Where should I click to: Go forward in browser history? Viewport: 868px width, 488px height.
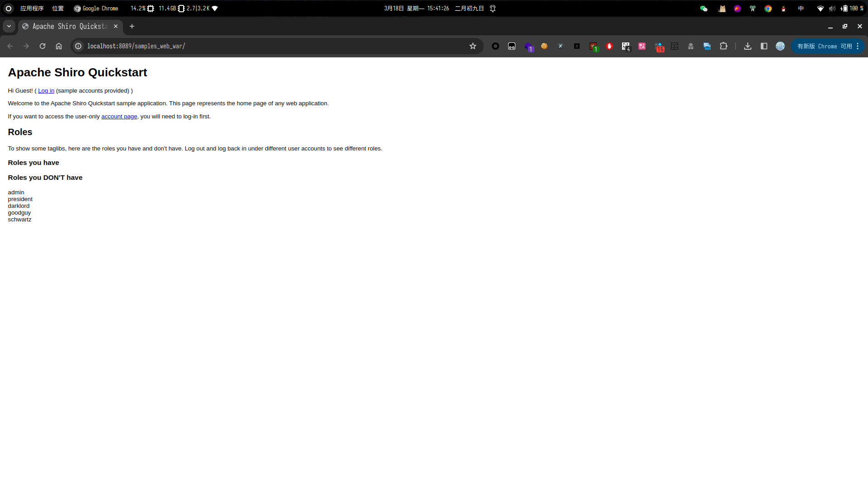(26, 46)
